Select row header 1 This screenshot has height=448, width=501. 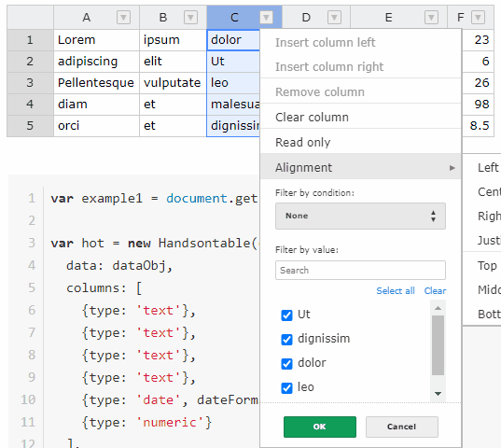click(30, 40)
